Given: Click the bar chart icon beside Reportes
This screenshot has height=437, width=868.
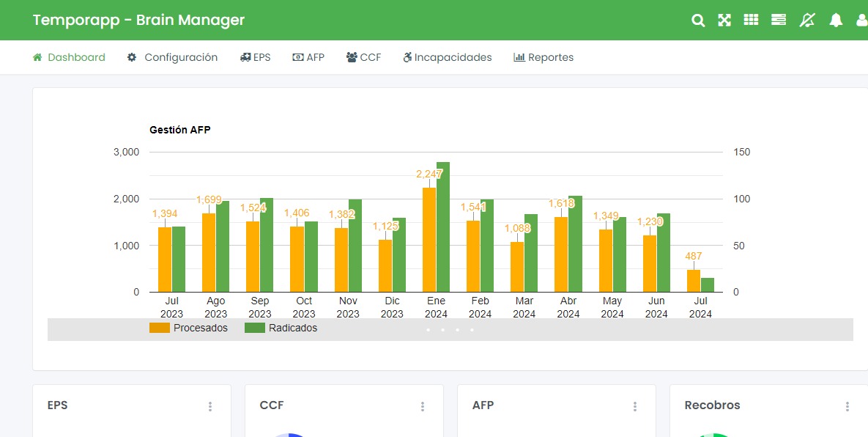Looking at the screenshot, I should (x=519, y=57).
